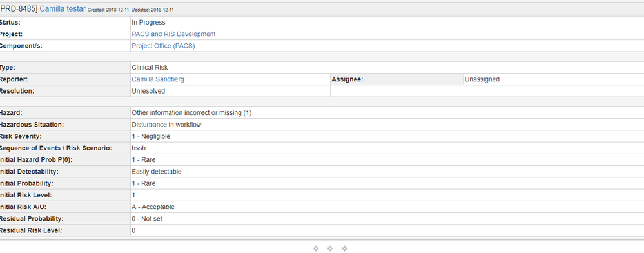
Task: Click the 'Initial Detectability:' field label
Action: coord(29,172)
